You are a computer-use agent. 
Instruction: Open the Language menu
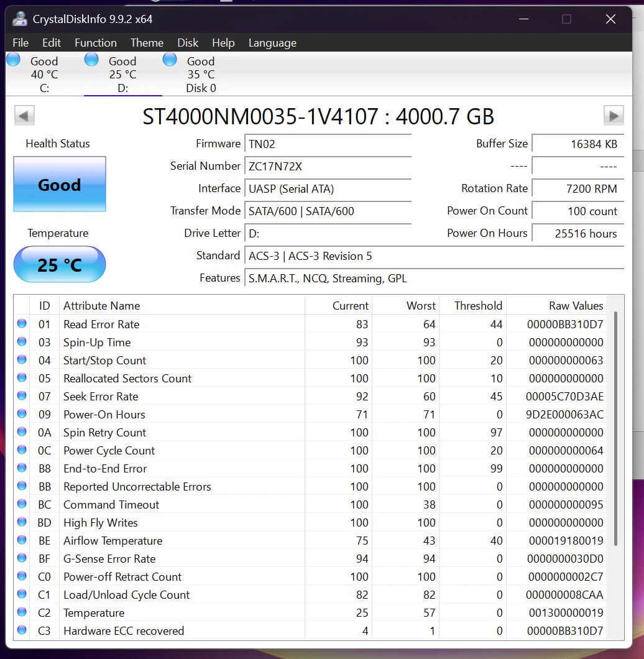click(272, 43)
